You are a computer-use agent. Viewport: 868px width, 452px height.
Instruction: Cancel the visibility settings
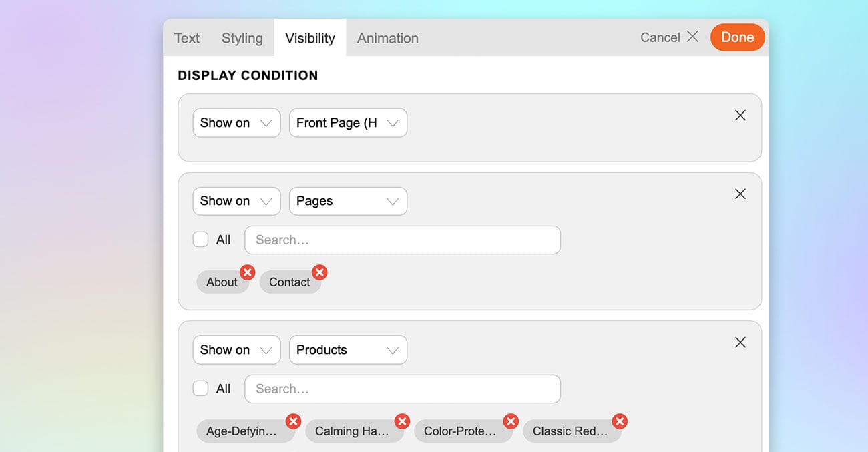pyautogui.click(x=660, y=37)
